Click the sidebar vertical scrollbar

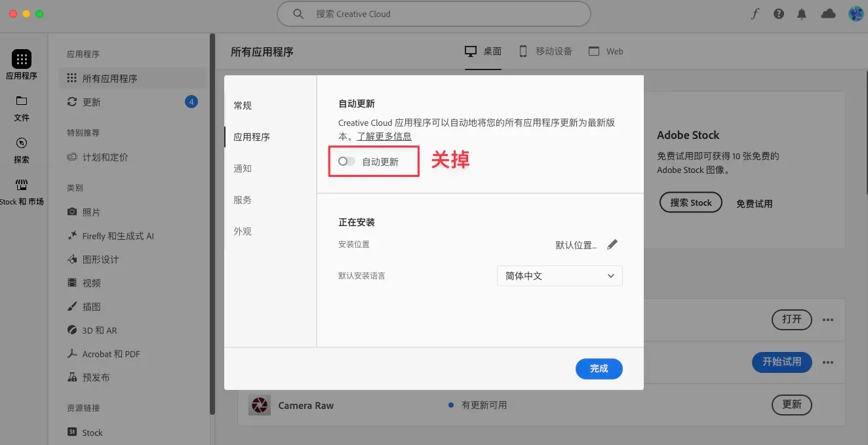pos(212,223)
